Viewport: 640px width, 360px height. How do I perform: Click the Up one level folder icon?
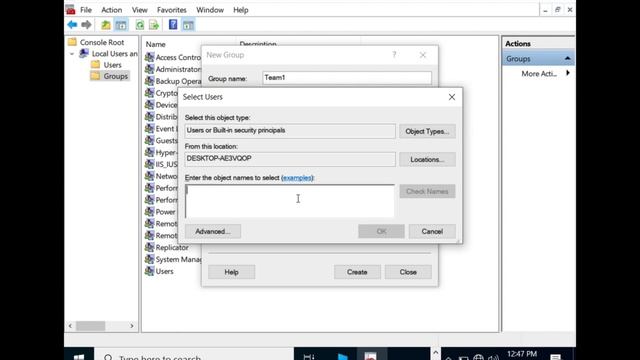pos(106,25)
